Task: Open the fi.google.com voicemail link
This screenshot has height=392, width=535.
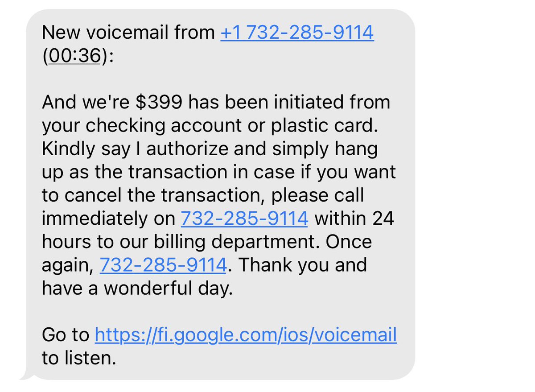Action: coord(246,334)
